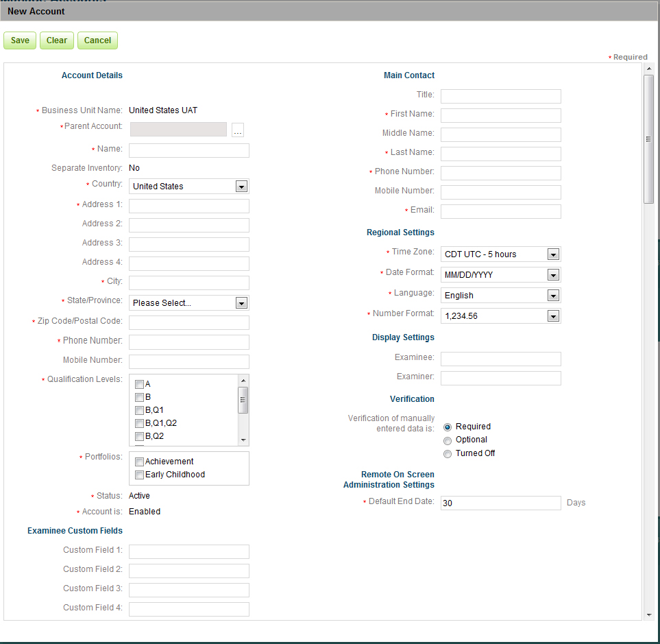Choose Turned Off for verification

448,454
